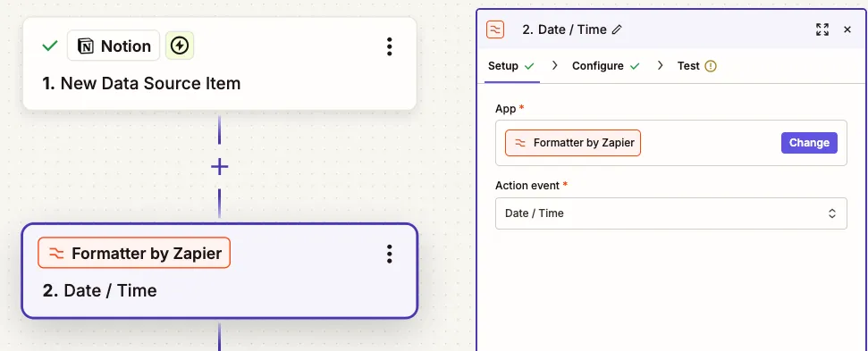Rename step with pencil icon
868x351 pixels.
[617, 29]
